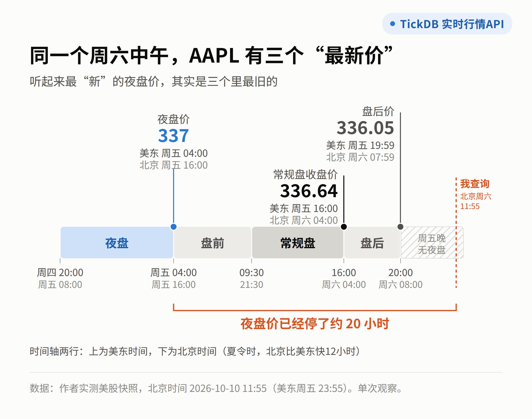Click the 周五 04:00 axis label
This screenshot has width=532, height=419.
click(x=174, y=273)
